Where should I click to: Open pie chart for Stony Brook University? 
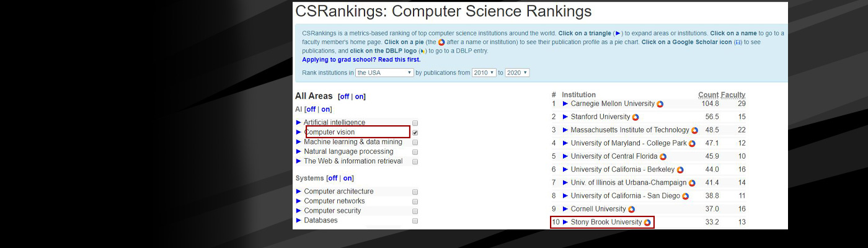coord(647,223)
